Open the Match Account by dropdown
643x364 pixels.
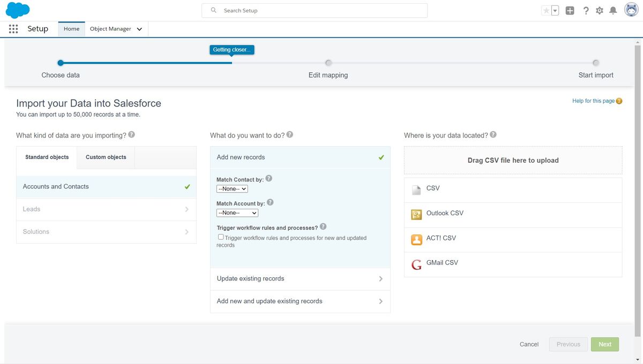click(x=237, y=213)
